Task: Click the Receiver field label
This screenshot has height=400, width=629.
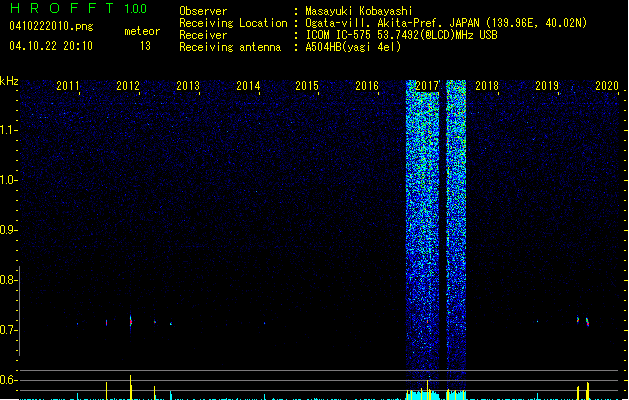Action: (203, 35)
